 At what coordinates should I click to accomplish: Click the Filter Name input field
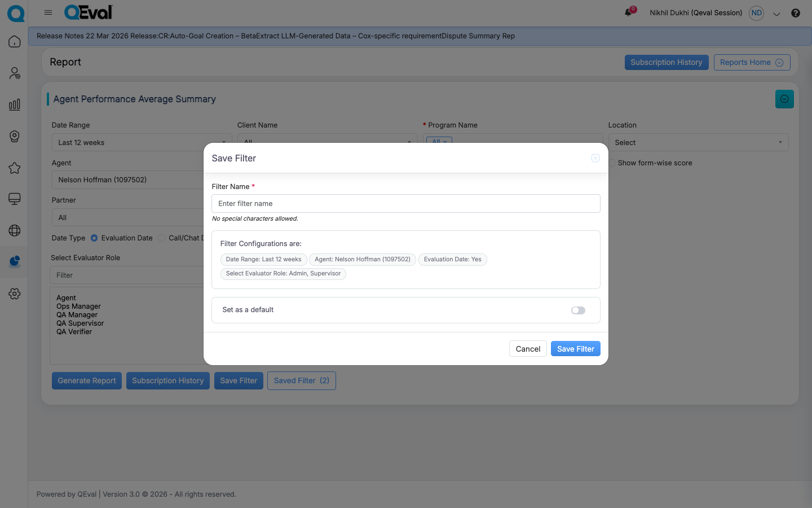pos(405,204)
